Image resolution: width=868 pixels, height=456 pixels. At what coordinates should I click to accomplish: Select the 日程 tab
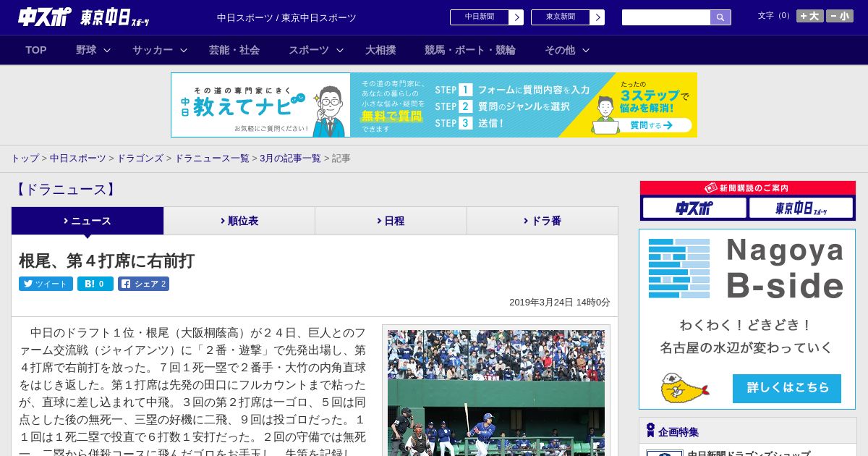click(391, 221)
